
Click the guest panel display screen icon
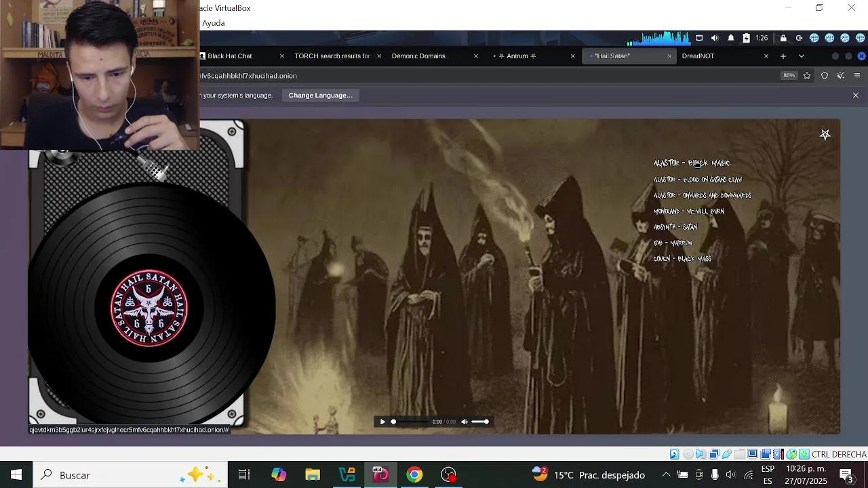pyautogui.click(x=699, y=38)
